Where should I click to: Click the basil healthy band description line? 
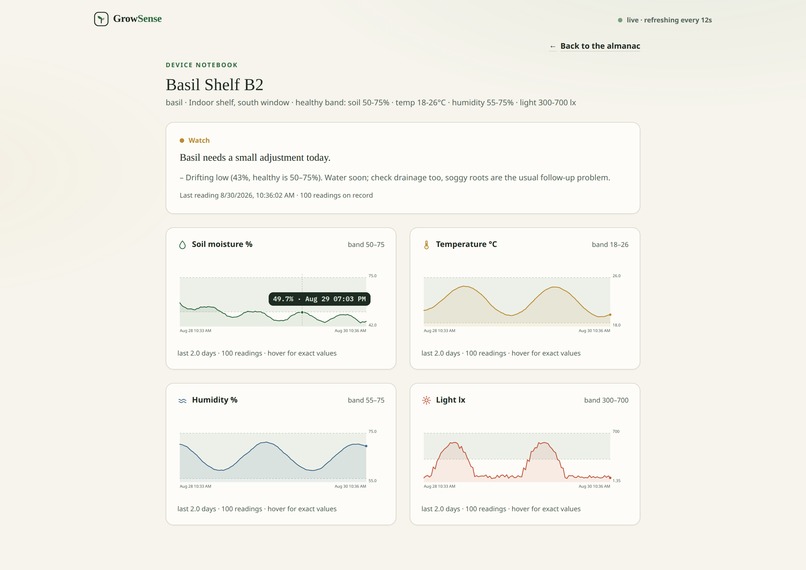[x=371, y=102]
